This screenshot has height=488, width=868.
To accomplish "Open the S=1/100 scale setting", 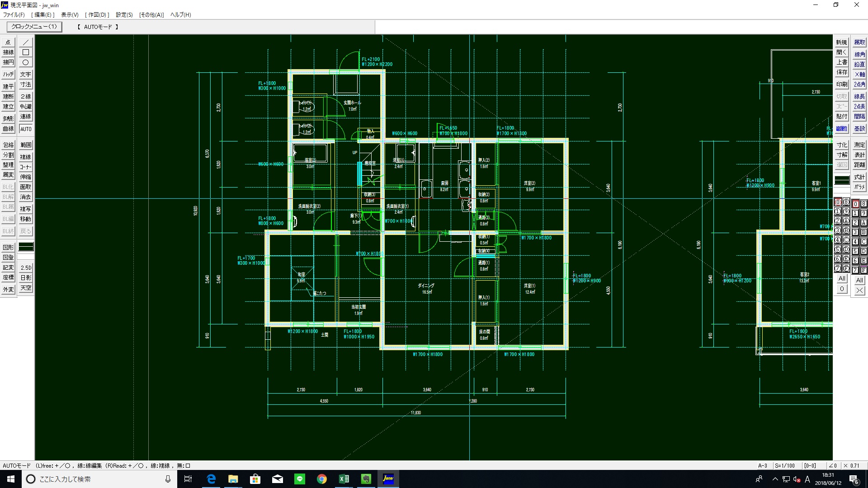I will [785, 465].
